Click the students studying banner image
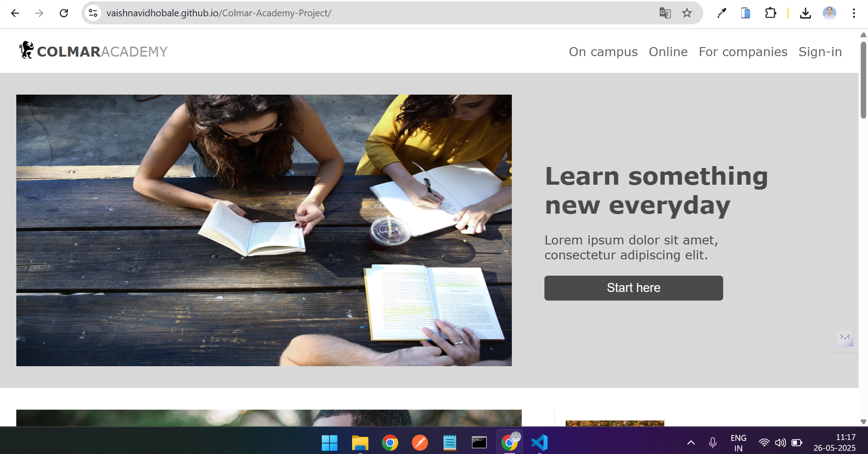Image resolution: width=868 pixels, height=454 pixels. click(x=264, y=230)
